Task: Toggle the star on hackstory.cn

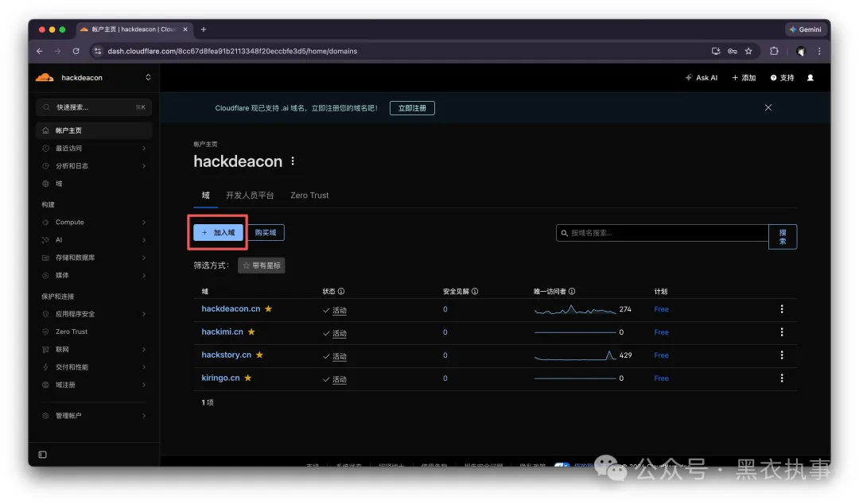Action: pyautogui.click(x=259, y=355)
